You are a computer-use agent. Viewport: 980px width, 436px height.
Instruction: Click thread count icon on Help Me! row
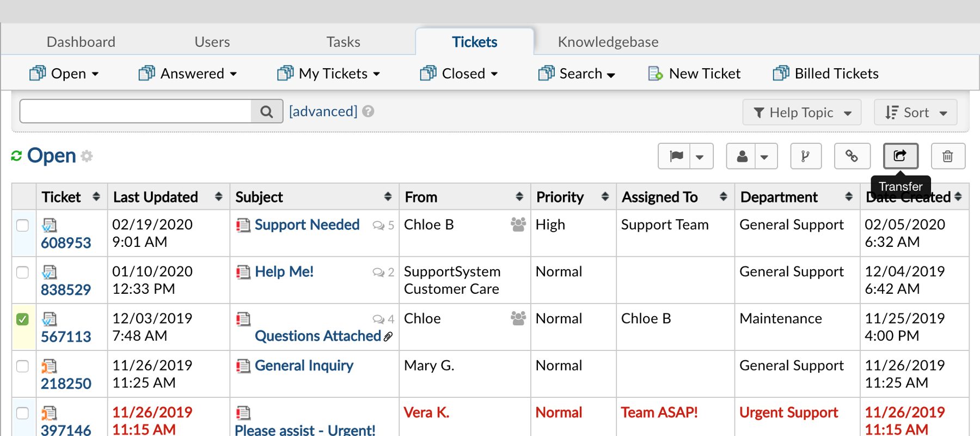tap(378, 272)
